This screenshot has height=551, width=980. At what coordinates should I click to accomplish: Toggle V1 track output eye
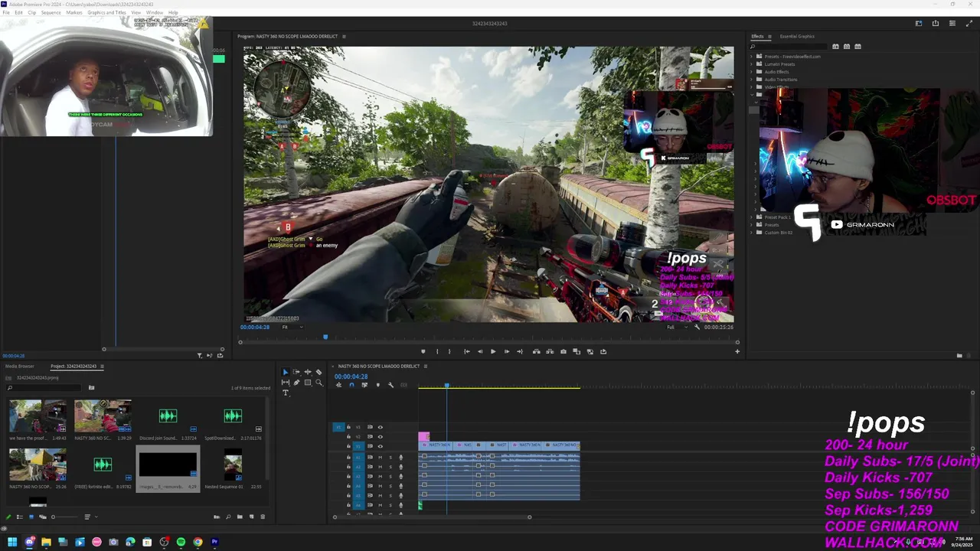380,446
